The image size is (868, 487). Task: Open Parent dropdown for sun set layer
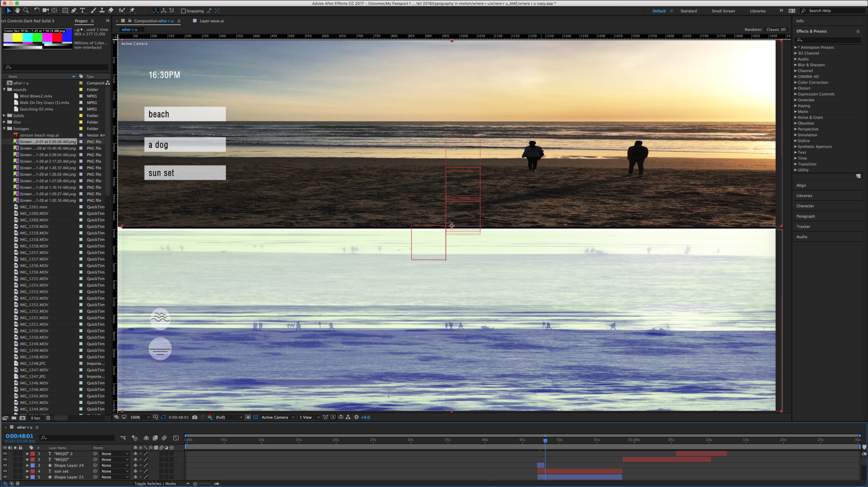click(115, 471)
